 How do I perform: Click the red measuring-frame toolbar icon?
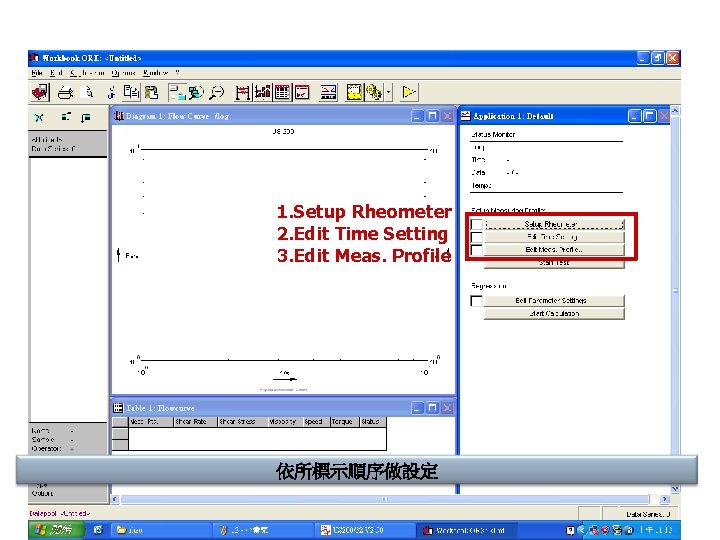pyautogui.click(x=242, y=92)
